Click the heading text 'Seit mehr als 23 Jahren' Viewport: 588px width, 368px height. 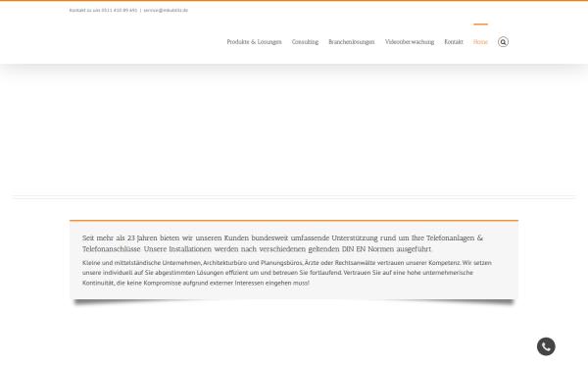click(x=120, y=238)
